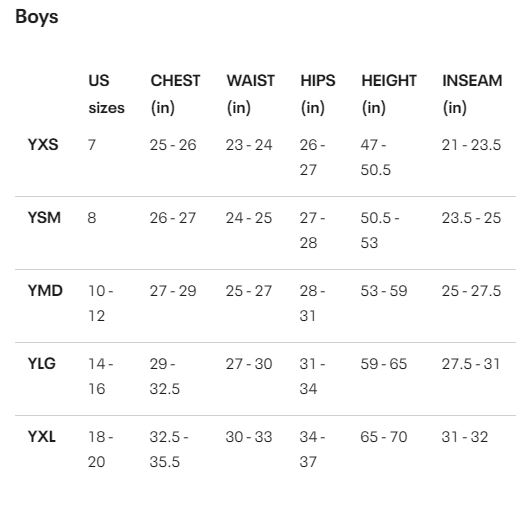Screen dimensions: 527x511
Task: Click the YMD height value 53 - 59
Action: pyautogui.click(x=384, y=291)
